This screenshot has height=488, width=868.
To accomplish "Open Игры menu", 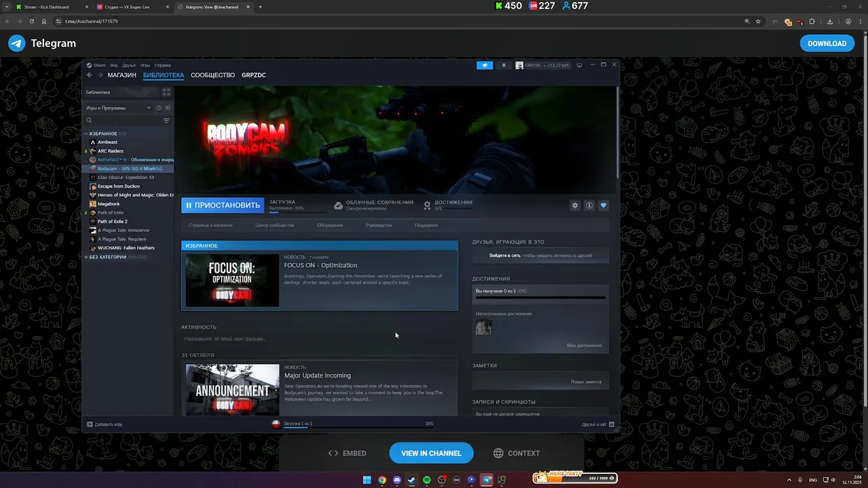I will point(145,65).
